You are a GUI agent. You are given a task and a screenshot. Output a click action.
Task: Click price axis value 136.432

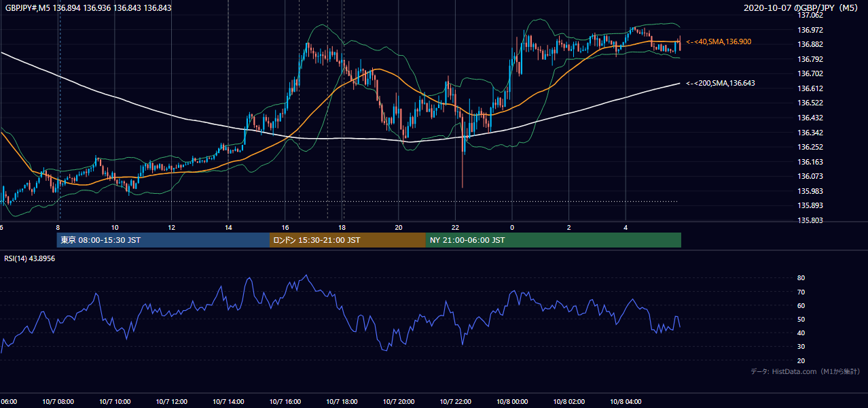[810, 118]
